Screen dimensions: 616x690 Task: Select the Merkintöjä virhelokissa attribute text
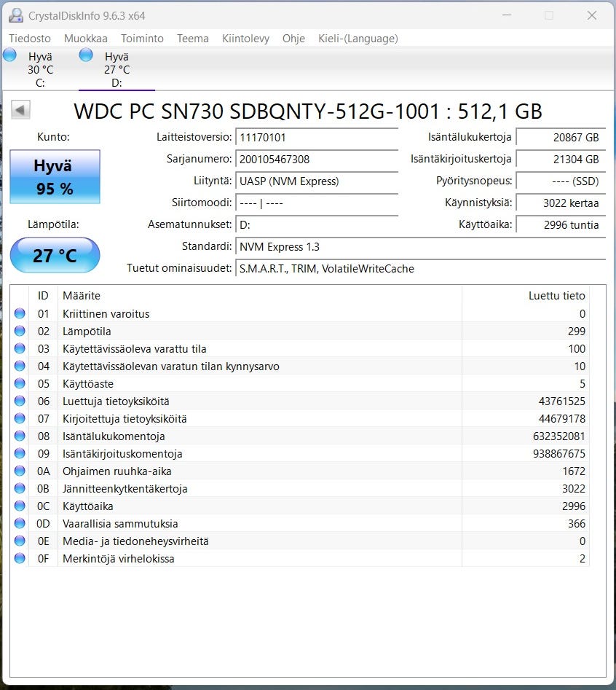pos(118,558)
